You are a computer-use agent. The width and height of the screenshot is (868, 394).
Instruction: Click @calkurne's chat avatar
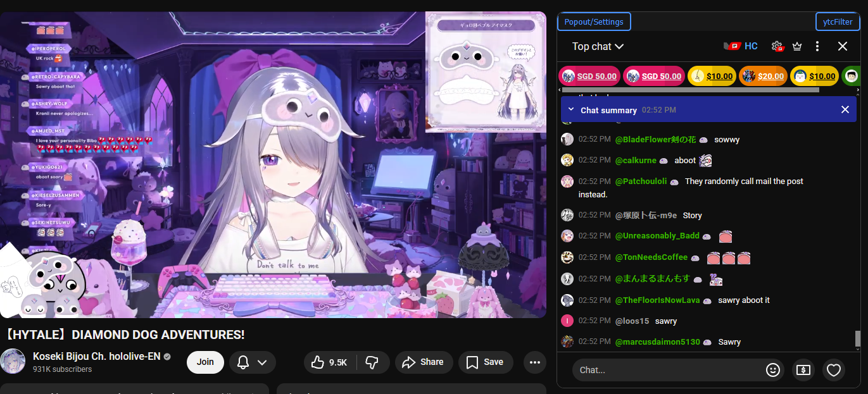[567, 160]
